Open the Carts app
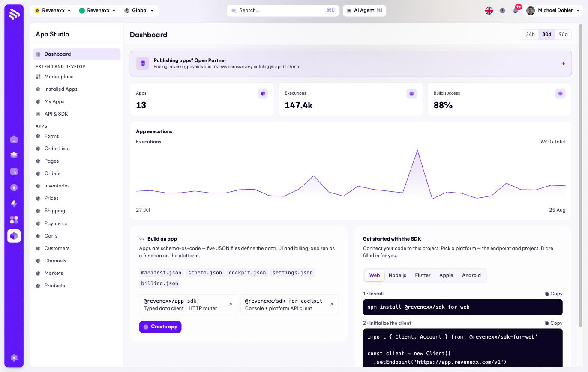588x372 pixels. [77, 236]
